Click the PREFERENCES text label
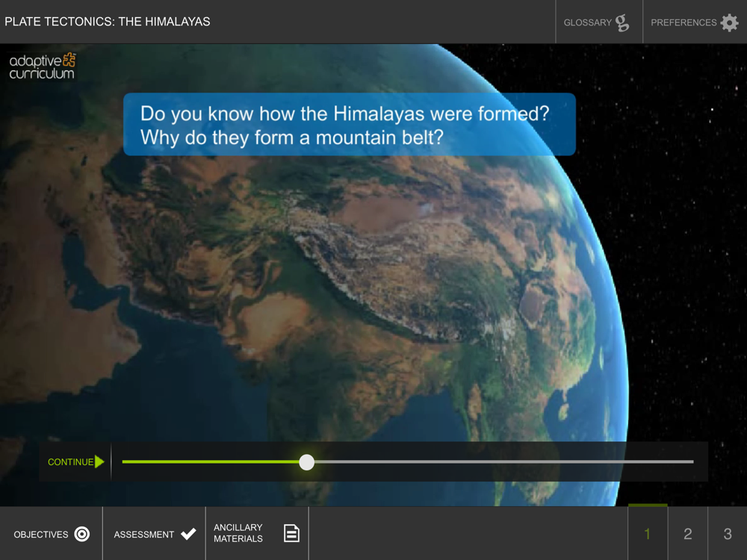Screen dimensions: 747x560 (x=683, y=22)
